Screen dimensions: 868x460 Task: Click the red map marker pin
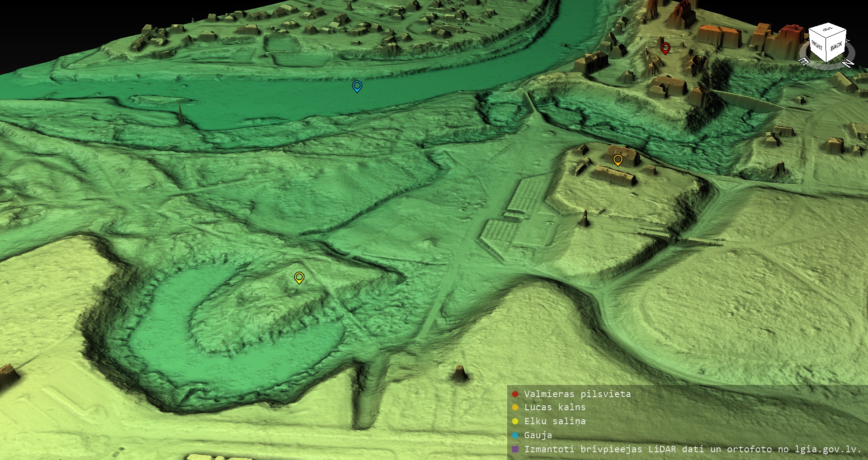click(665, 48)
